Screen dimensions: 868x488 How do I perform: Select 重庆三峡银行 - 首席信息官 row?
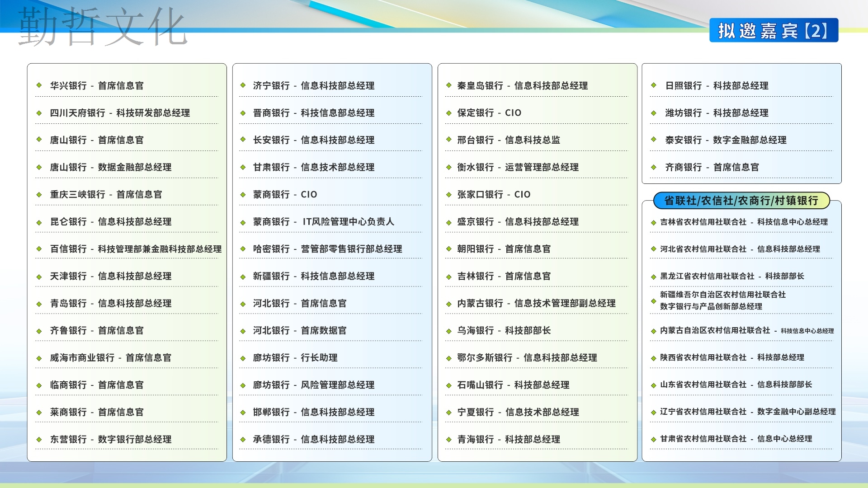tap(106, 194)
